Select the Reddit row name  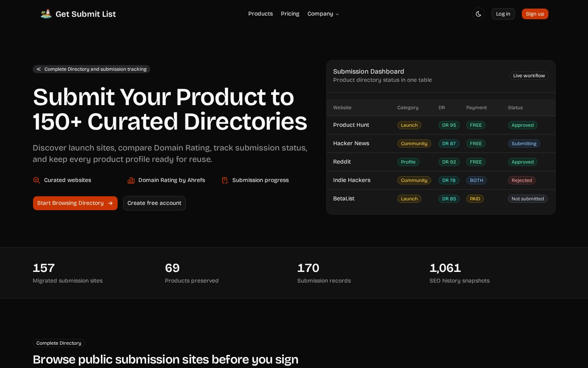342,162
